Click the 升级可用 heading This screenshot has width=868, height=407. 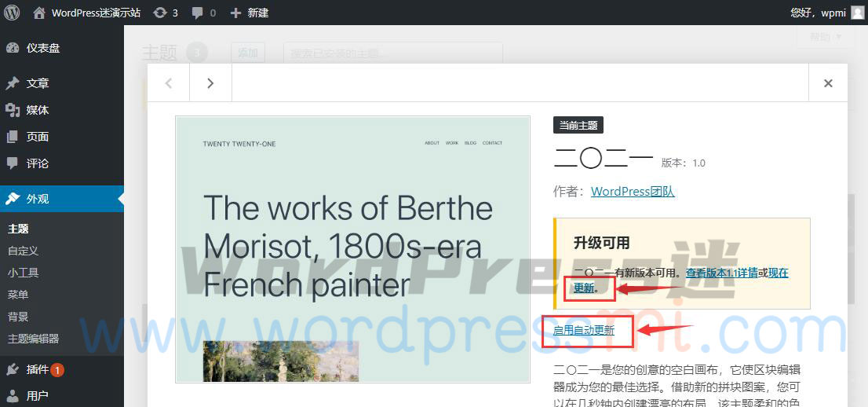click(x=602, y=243)
